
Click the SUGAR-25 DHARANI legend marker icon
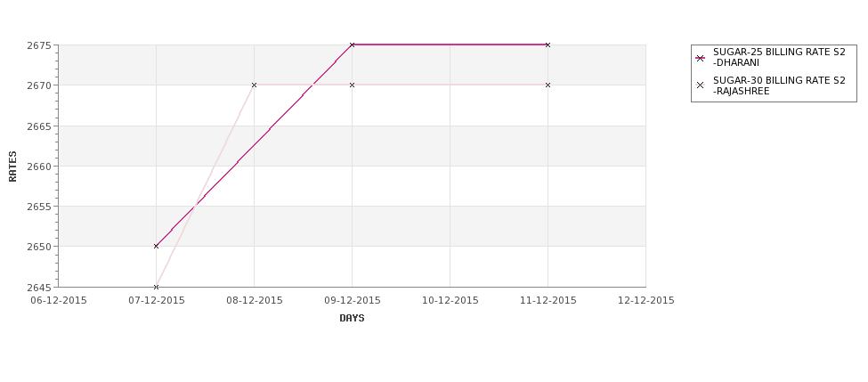[701, 58]
